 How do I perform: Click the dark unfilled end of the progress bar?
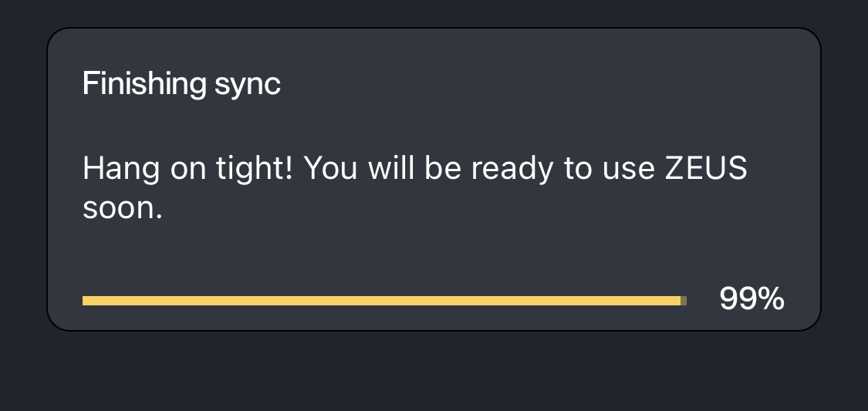[684, 301]
